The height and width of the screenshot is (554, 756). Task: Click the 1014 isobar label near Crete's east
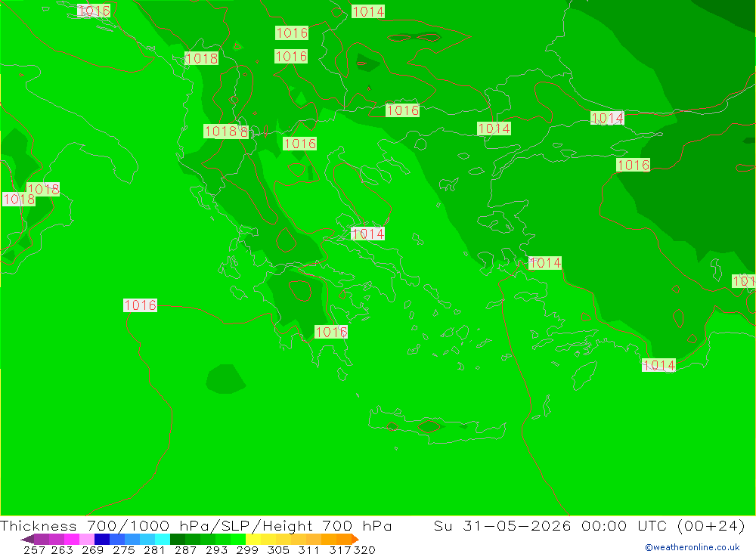point(658,366)
